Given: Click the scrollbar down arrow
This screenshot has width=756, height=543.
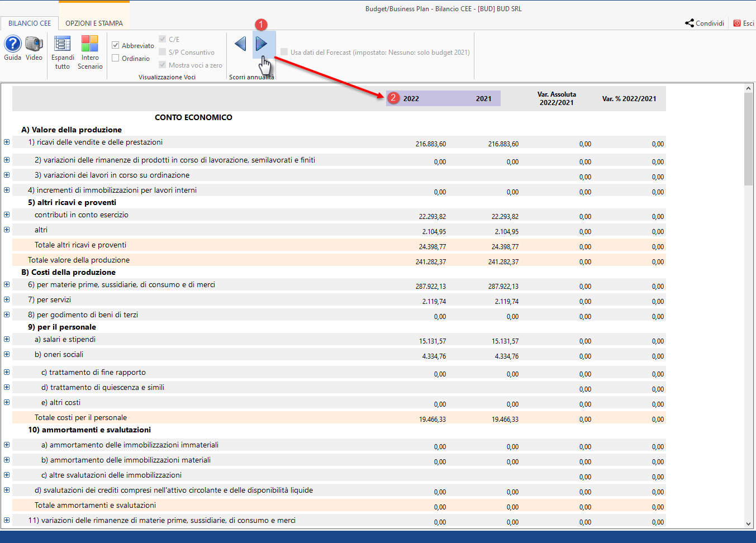Looking at the screenshot, I should click(749, 524).
